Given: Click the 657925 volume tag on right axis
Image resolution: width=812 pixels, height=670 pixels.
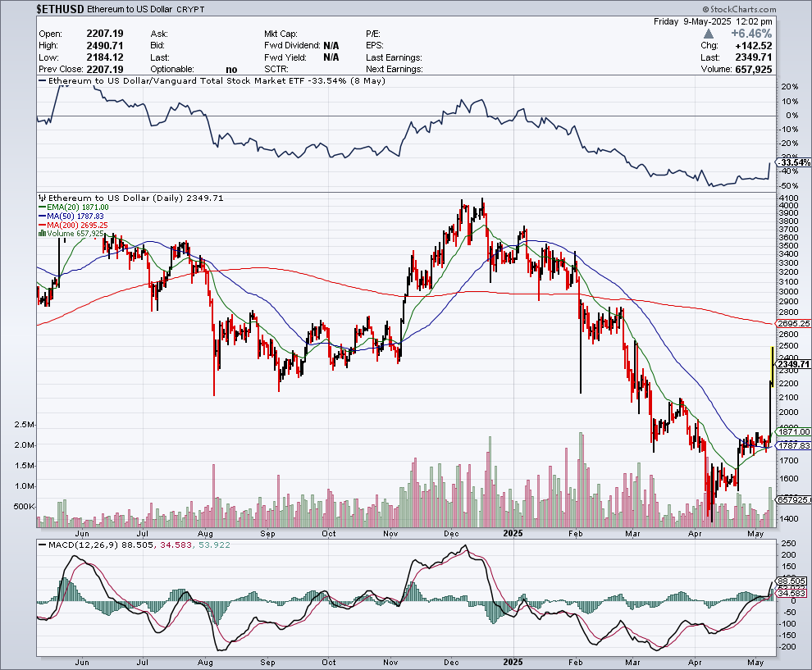Looking at the screenshot, I should pyautogui.click(x=794, y=499).
